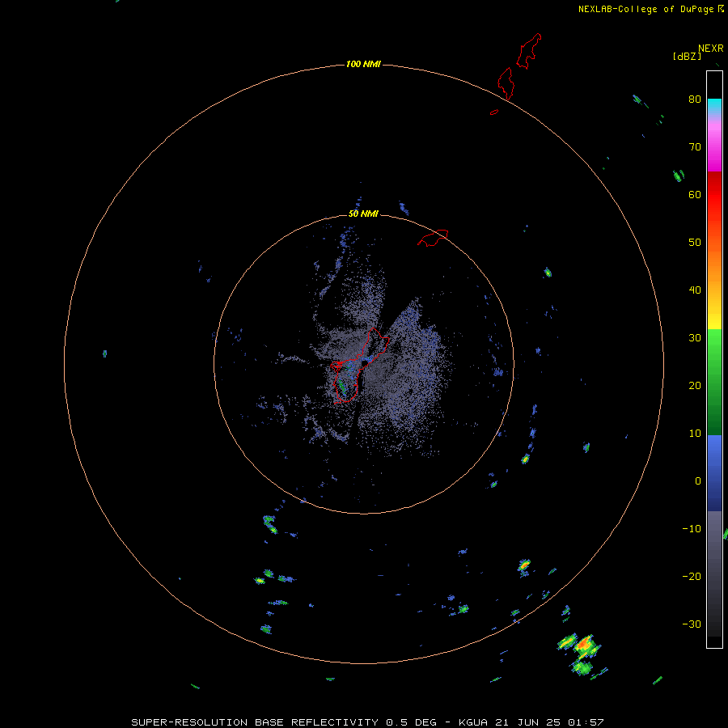Click the [dBZ] unit label

pyautogui.click(x=687, y=57)
